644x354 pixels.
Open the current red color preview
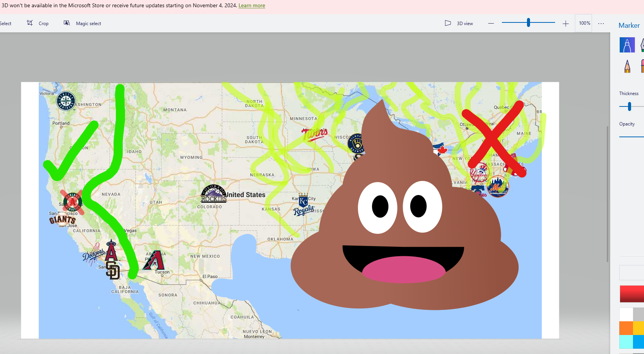(x=632, y=294)
